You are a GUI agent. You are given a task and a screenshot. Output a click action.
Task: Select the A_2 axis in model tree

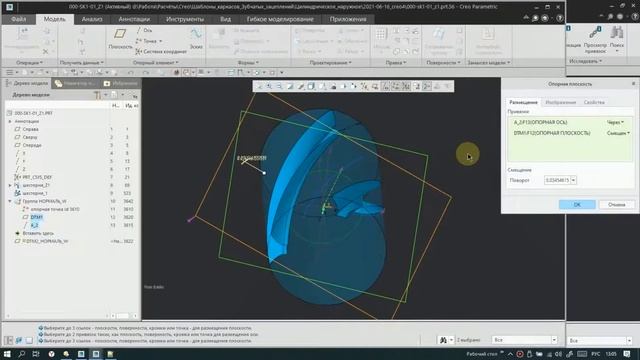[x=34, y=225]
